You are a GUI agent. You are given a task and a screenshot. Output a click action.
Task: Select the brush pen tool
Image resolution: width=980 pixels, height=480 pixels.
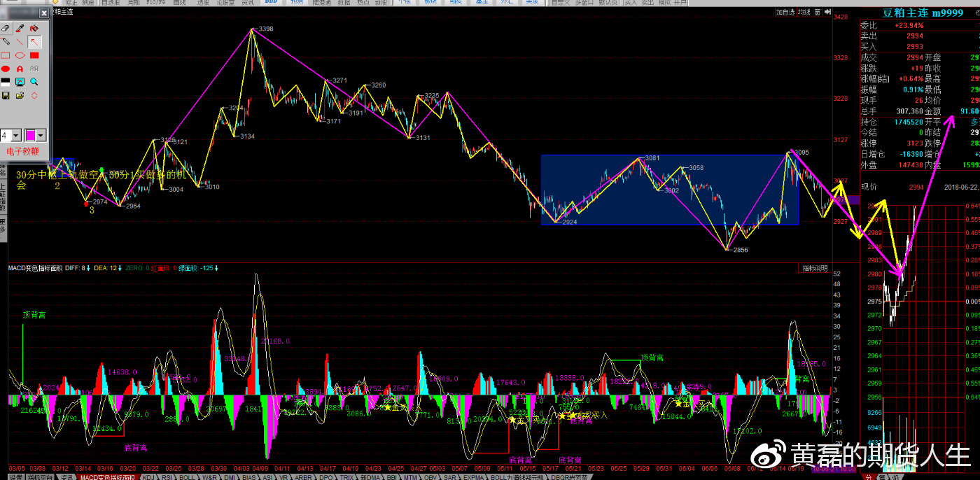(x=20, y=28)
